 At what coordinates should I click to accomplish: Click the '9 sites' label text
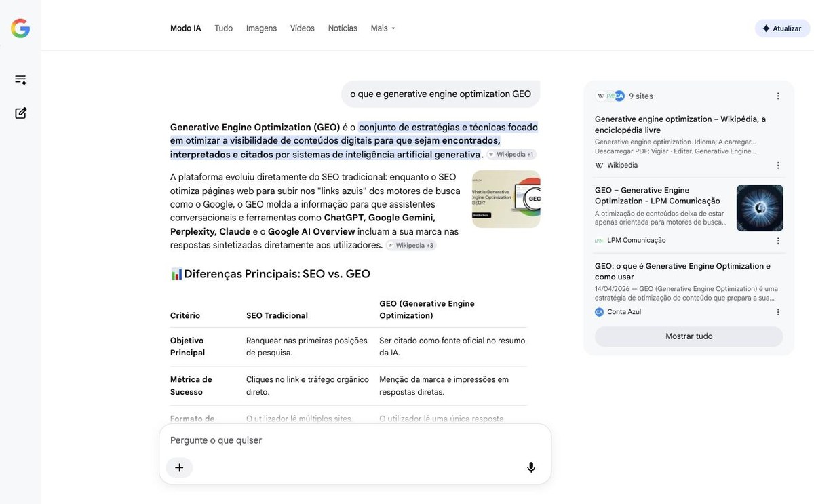pos(641,96)
